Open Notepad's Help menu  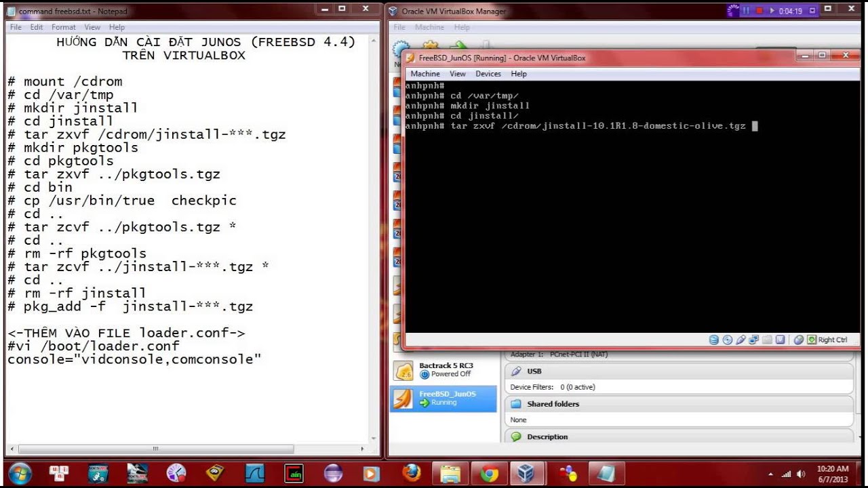pos(117,27)
